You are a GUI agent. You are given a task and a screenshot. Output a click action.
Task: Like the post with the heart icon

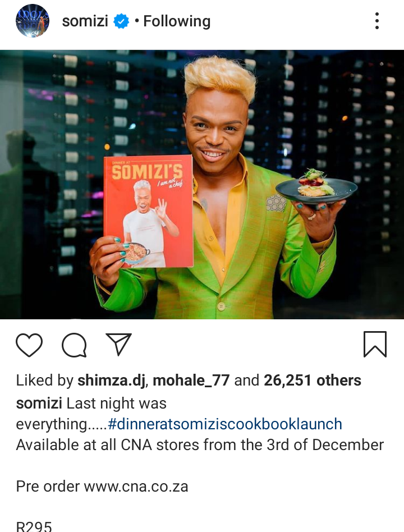[29, 345]
